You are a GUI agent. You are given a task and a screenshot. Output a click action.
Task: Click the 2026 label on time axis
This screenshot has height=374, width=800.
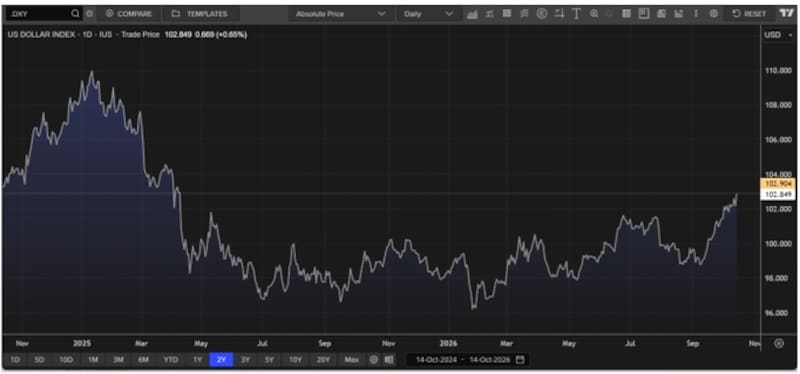pos(448,343)
